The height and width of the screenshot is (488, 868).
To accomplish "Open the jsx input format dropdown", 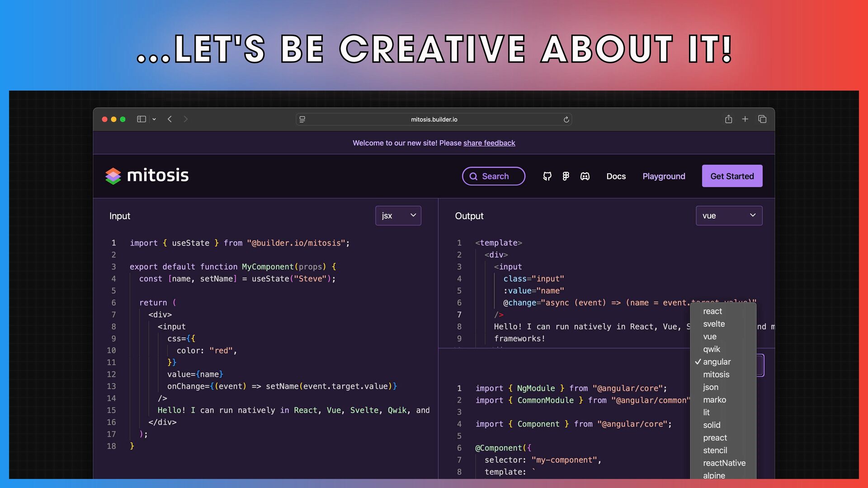I will pyautogui.click(x=398, y=216).
